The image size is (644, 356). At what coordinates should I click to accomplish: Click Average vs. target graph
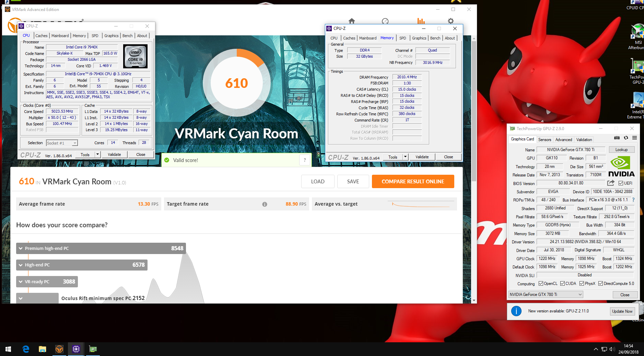pyautogui.click(x=421, y=204)
